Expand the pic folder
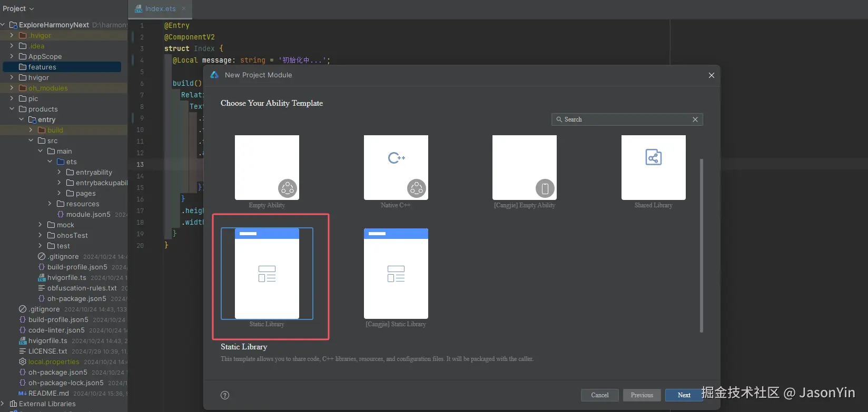The width and height of the screenshot is (868, 412). (x=12, y=98)
